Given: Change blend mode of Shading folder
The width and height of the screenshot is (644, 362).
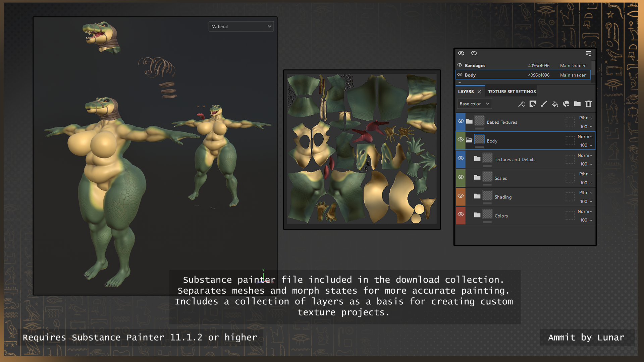Looking at the screenshot, I should pos(586,193).
